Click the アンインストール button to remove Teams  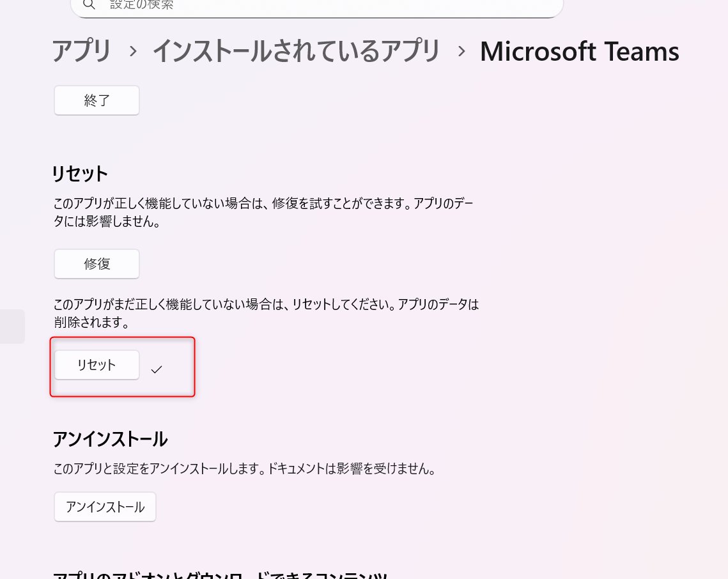[105, 506]
